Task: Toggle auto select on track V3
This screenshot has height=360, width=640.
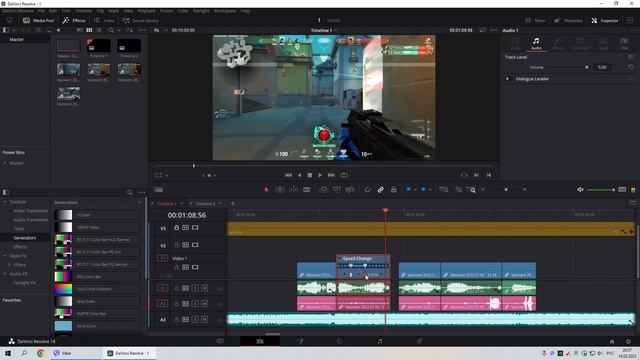Action: click(x=185, y=227)
